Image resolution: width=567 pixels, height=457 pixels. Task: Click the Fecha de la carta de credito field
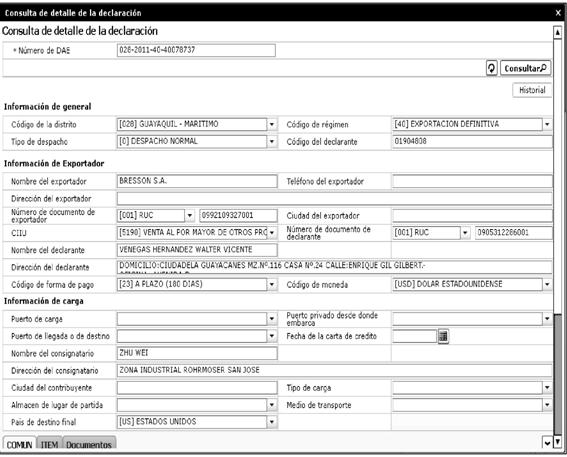pyautogui.click(x=415, y=336)
